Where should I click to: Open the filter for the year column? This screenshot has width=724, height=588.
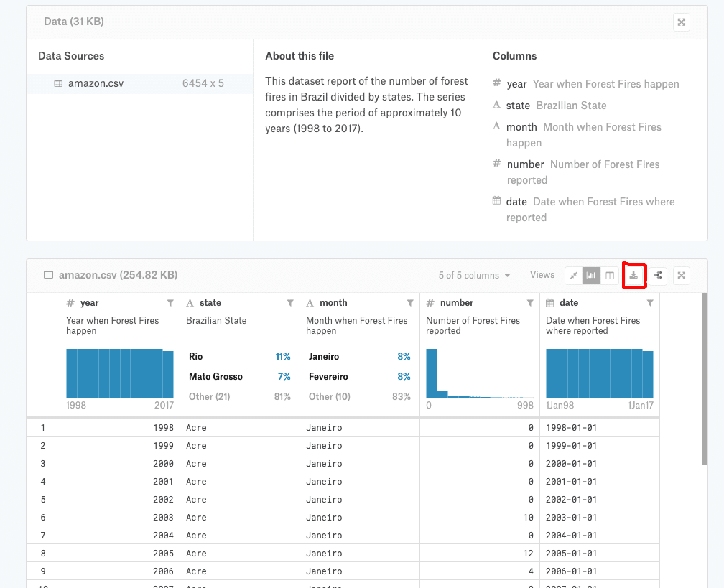tap(170, 303)
